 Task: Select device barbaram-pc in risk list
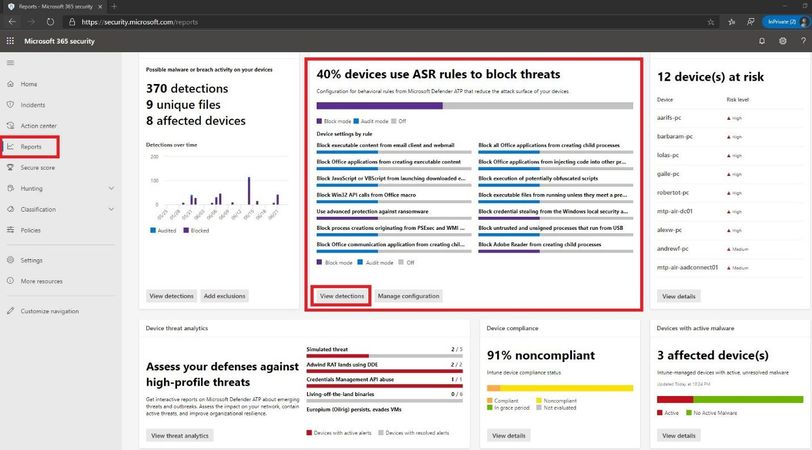tap(675, 136)
